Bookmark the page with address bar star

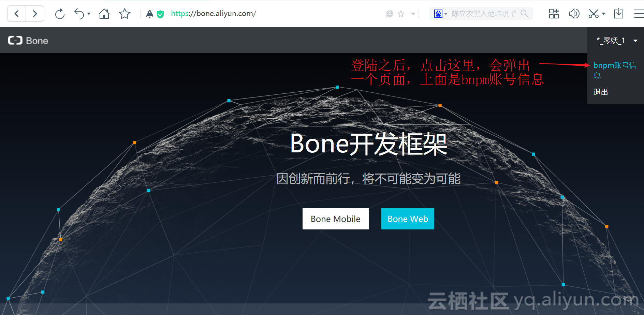click(x=401, y=14)
